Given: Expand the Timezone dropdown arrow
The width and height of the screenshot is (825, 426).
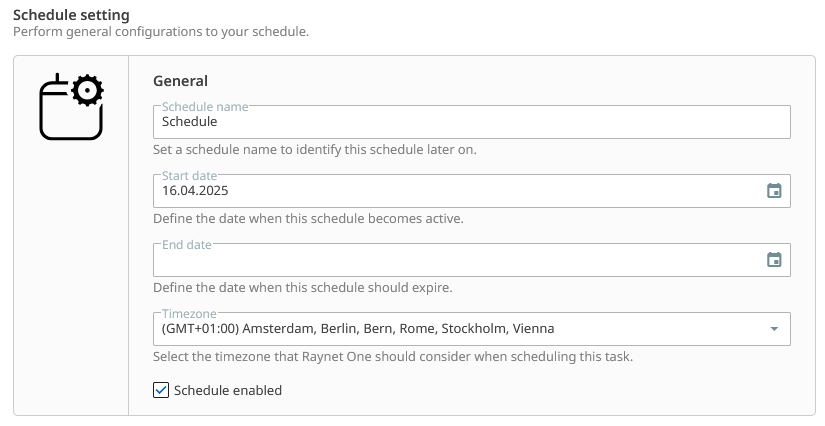Looking at the screenshot, I should tap(774, 329).
